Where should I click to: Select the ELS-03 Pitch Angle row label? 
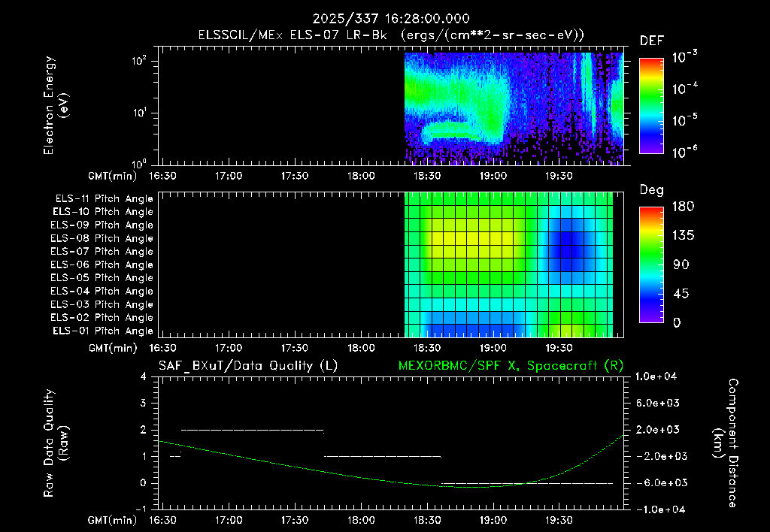102,305
